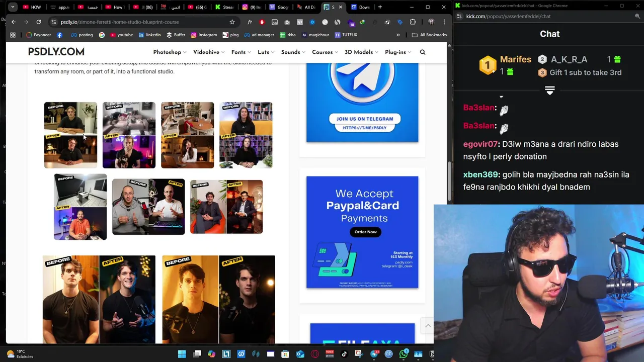Screen dimensions: 644x362
Task: Click the Join Us On Telegram button
Action: pyautogui.click(x=365, y=119)
